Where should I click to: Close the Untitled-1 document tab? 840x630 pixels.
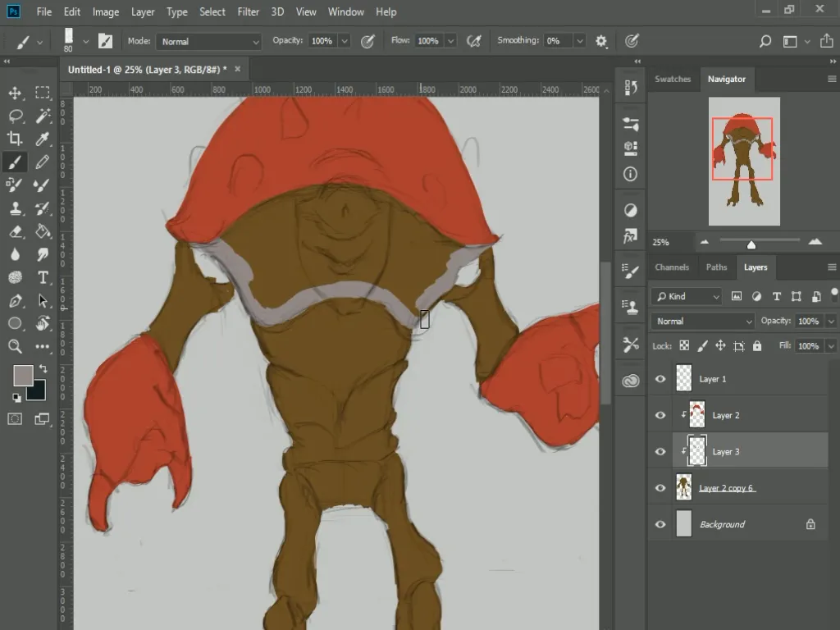pyautogui.click(x=237, y=69)
